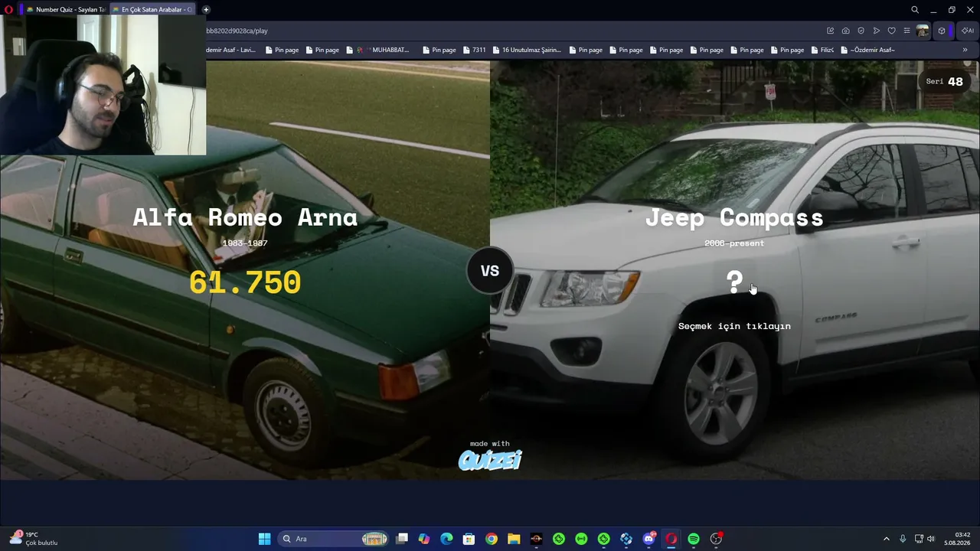
Task: Launch Copilot from the taskbar
Action: (424, 539)
